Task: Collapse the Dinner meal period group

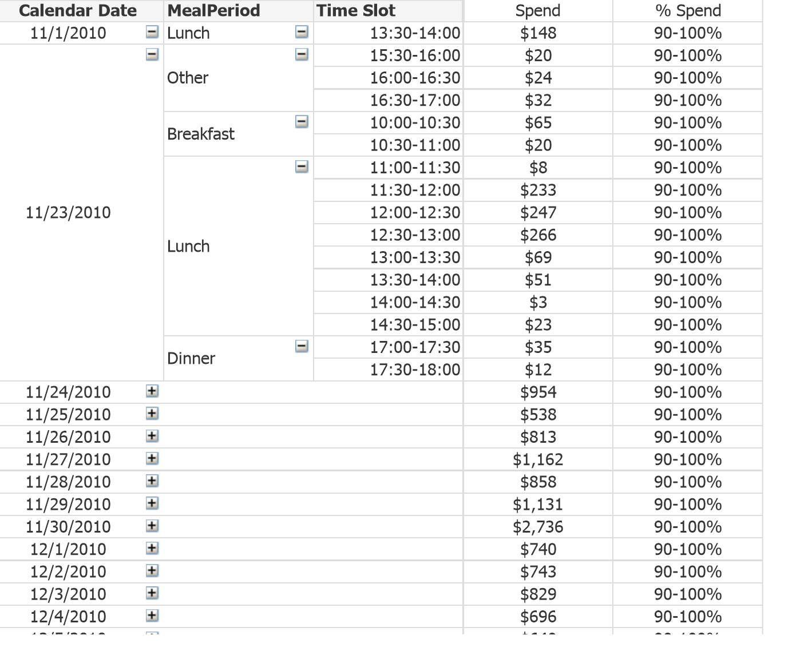Action: 302,347
